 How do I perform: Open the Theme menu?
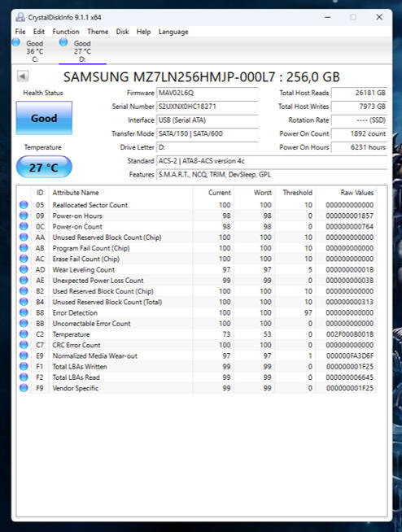coord(98,32)
